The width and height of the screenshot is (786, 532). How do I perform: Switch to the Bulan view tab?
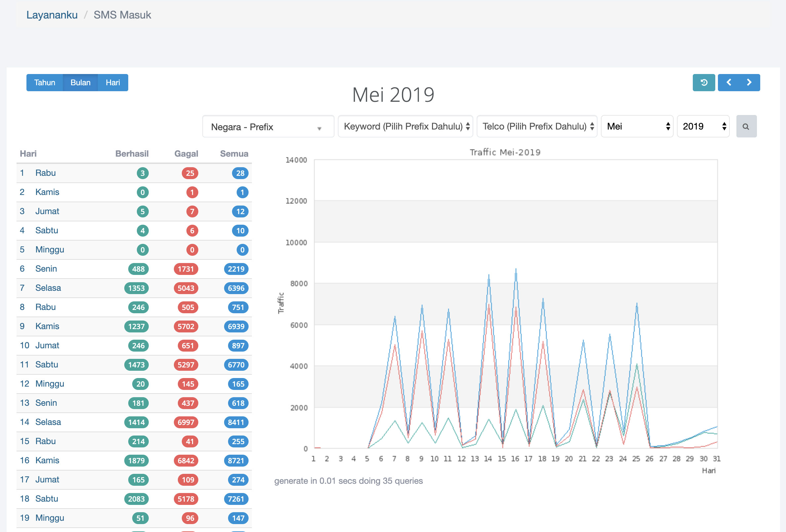pyautogui.click(x=81, y=83)
